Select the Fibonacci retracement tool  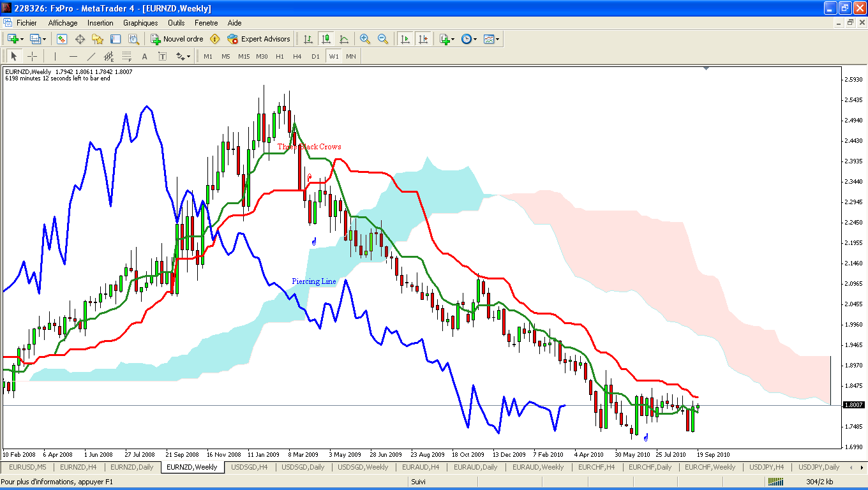click(x=126, y=56)
